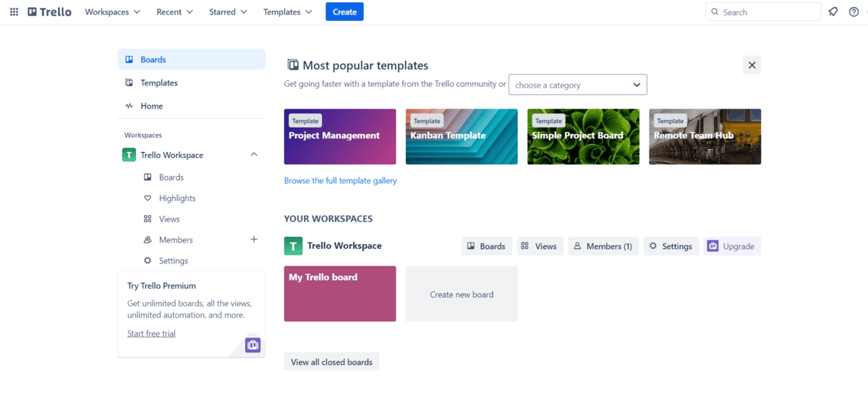
Task: Collapse the Trello Workspace section chevron
Action: [x=253, y=154]
